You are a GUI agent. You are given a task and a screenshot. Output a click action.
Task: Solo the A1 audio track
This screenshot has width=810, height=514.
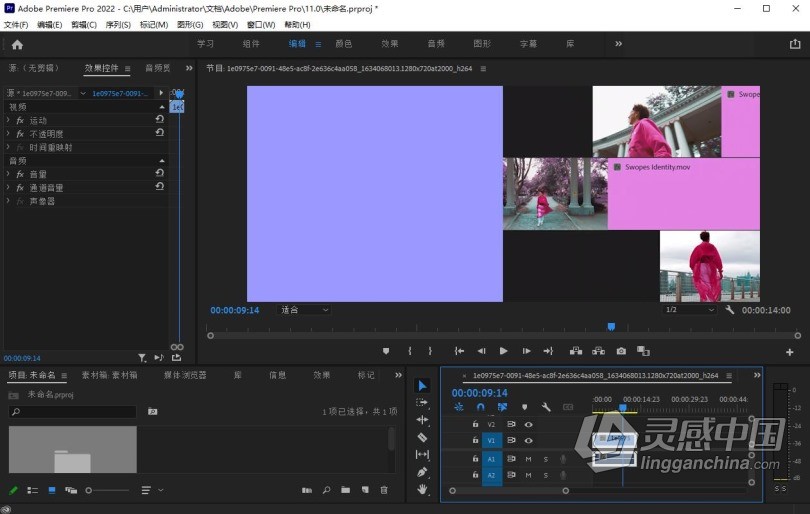[x=546, y=459]
